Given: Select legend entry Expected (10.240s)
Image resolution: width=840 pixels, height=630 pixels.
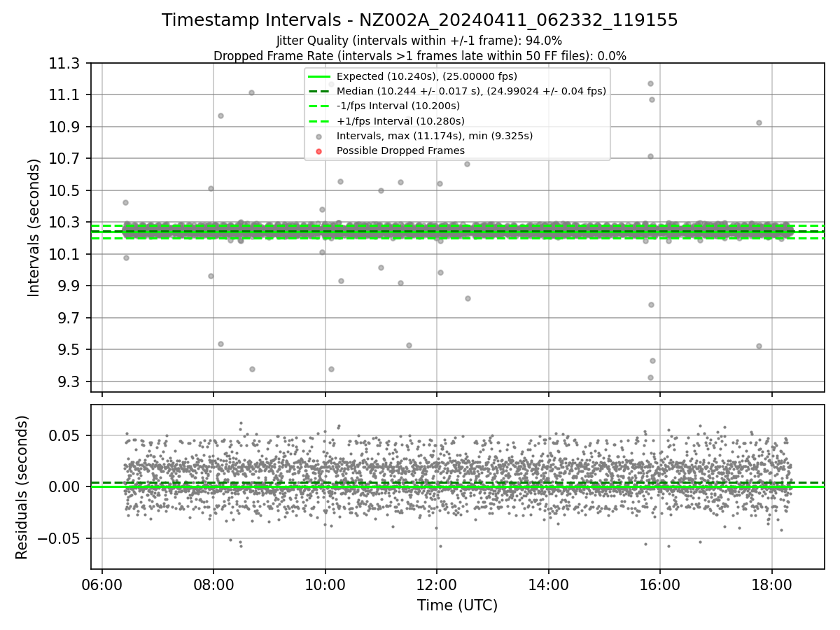Looking at the screenshot, I should pyautogui.click(x=426, y=76).
